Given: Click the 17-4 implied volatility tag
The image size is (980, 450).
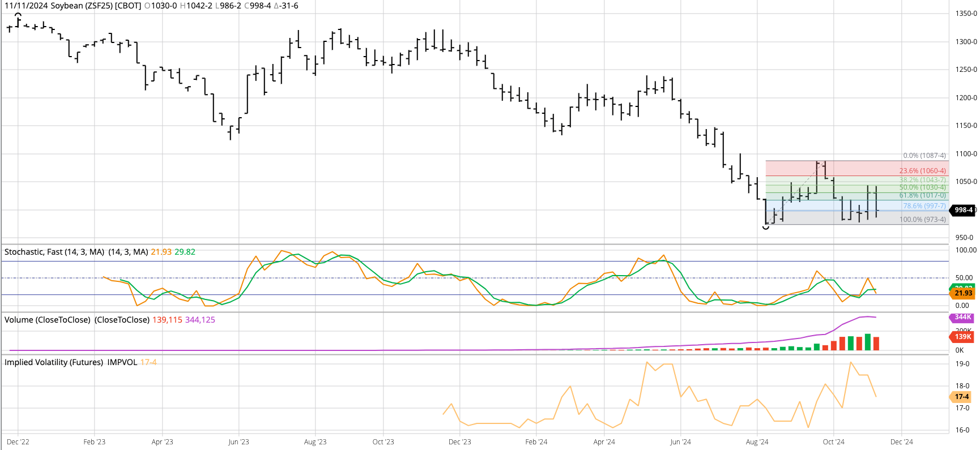Looking at the screenshot, I should coord(962,397).
